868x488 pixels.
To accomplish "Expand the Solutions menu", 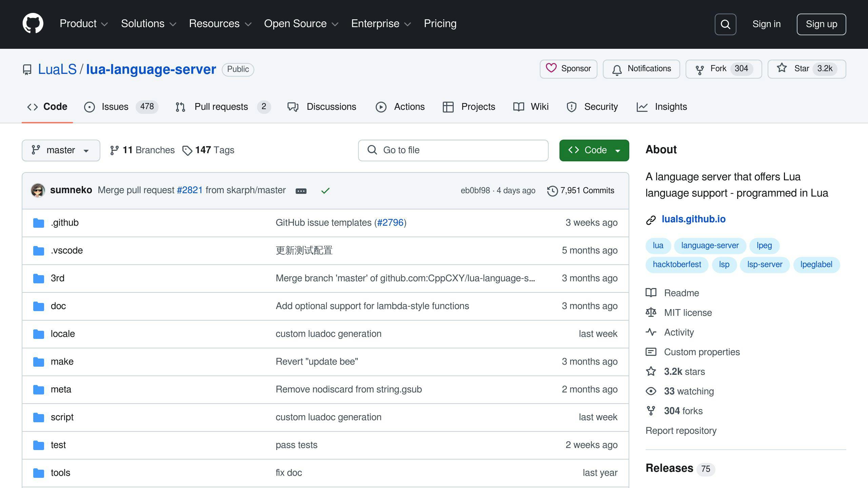I will [149, 24].
